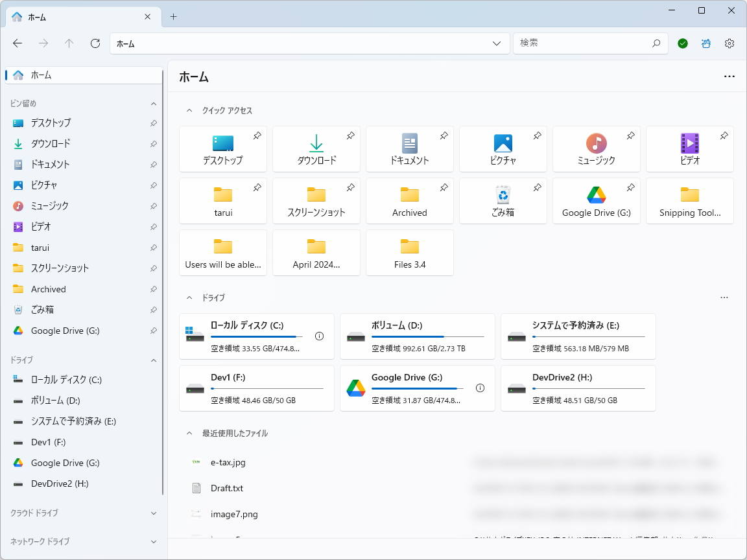The image size is (747, 560).
Task: Click the info icon on ローカル ディスク (C:)
Action: click(x=318, y=336)
